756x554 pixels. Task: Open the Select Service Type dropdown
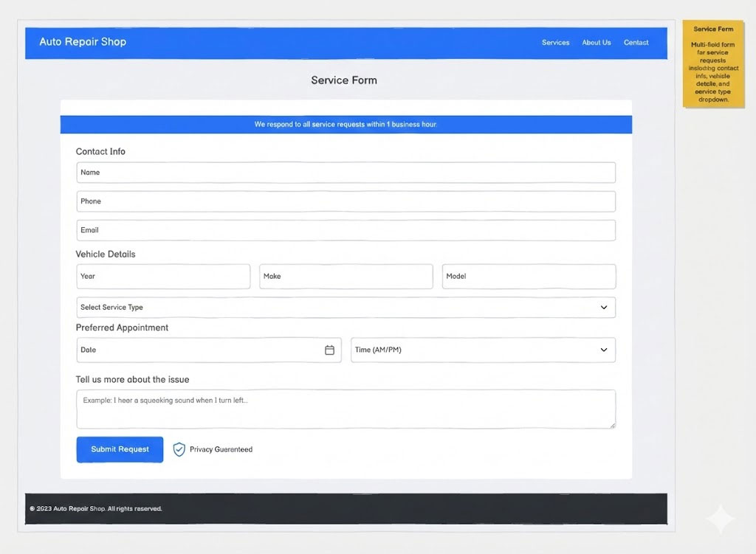(346, 307)
